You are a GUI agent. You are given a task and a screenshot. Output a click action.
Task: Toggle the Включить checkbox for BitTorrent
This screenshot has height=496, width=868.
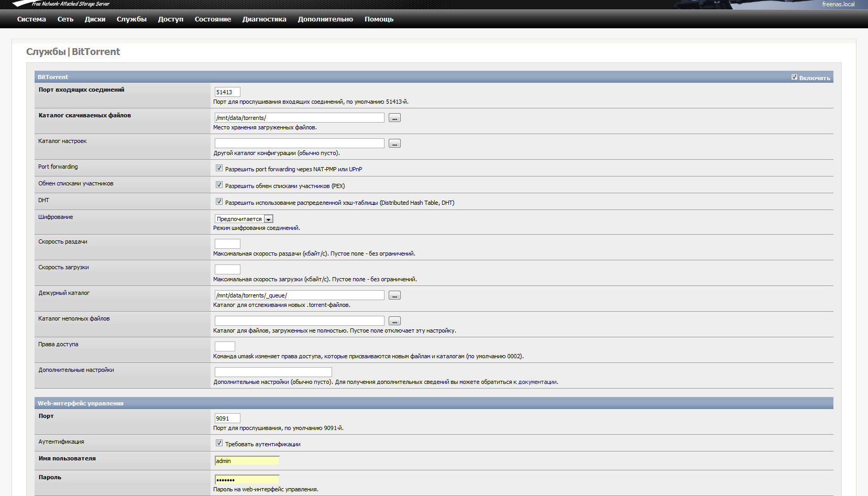click(x=794, y=77)
